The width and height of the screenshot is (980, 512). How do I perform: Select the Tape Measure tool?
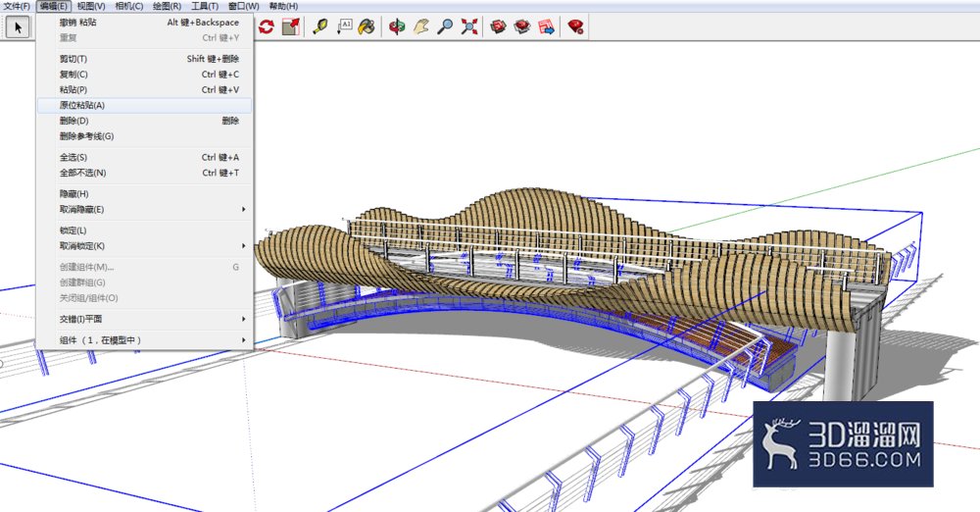320,26
